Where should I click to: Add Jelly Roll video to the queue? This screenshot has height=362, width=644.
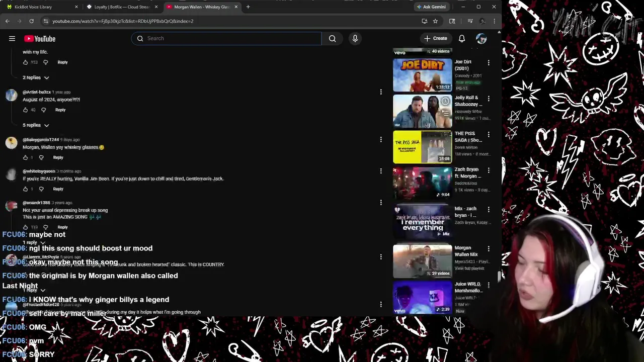click(x=445, y=113)
